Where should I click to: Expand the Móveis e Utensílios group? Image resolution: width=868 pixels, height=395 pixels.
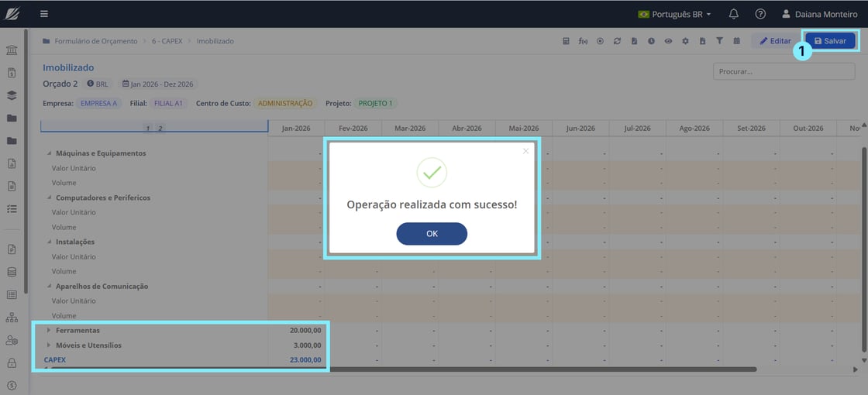coord(49,345)
